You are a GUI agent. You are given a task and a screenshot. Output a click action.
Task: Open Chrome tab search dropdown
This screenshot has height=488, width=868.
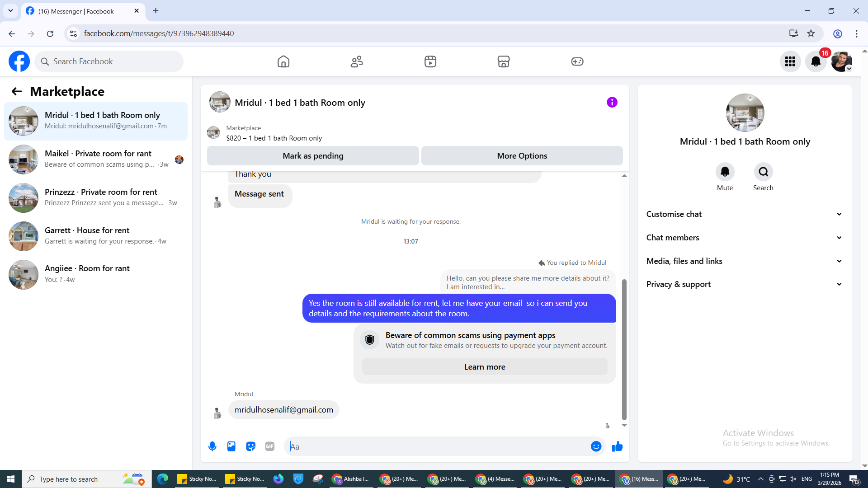click(x=10, y=11)
